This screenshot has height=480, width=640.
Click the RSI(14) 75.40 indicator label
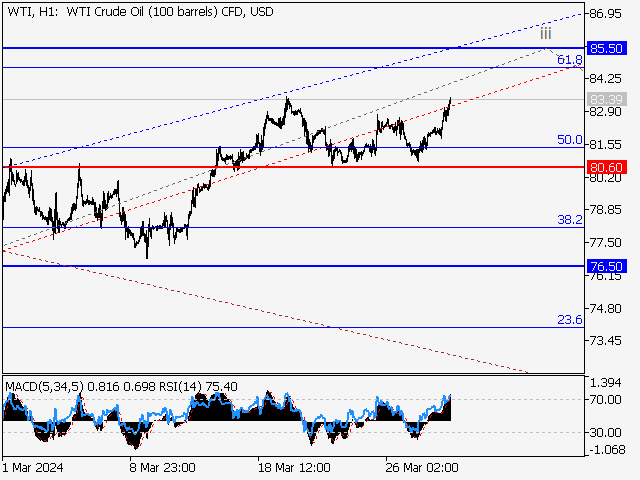tap(198, 387)
